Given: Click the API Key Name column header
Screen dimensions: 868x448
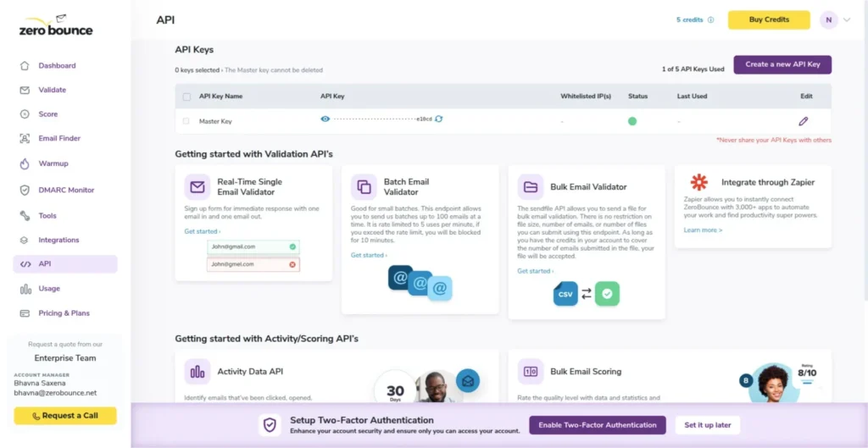Looking at the screenshot, I should click(x=221, y=97).
